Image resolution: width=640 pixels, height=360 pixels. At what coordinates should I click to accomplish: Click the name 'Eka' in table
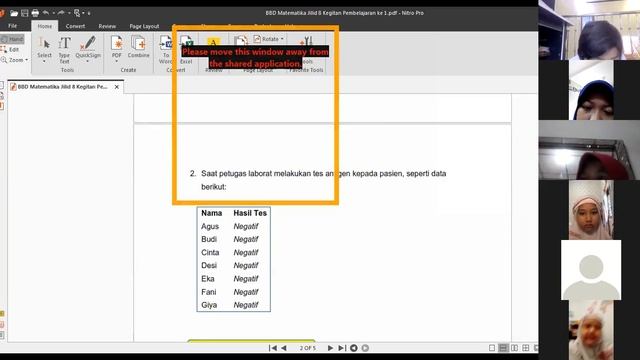click(208, 279)
